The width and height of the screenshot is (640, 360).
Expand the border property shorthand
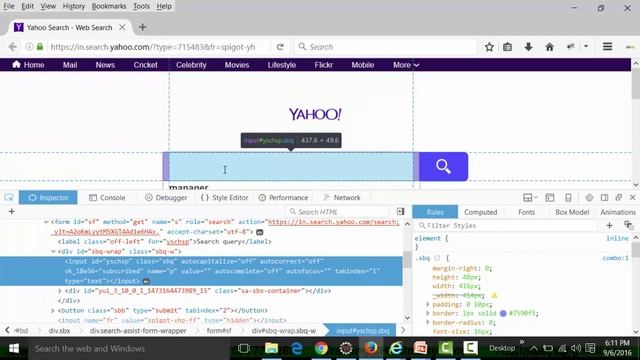[427, 313]
